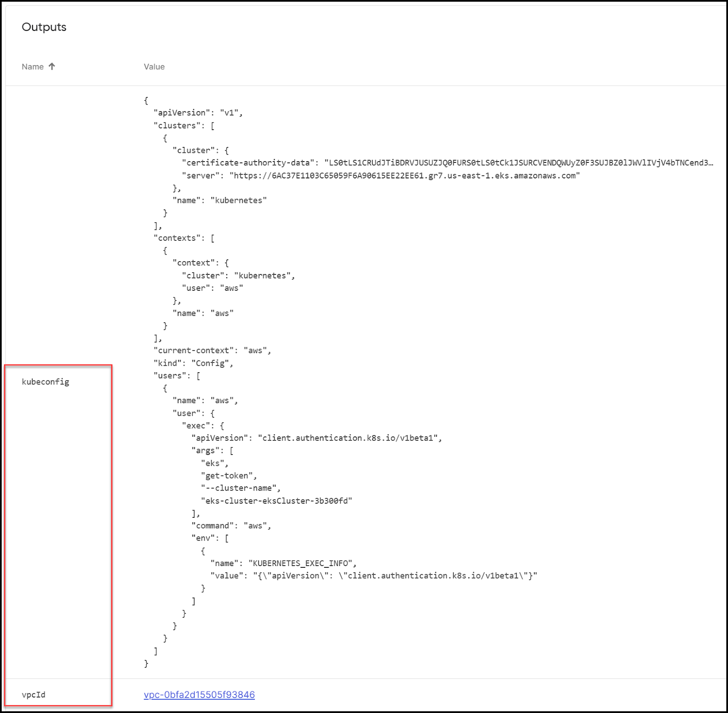Click the KUBERNETES_EXEC_INFO name line
The width and height of the screenshot is (728, 713).
click(283, 563)
